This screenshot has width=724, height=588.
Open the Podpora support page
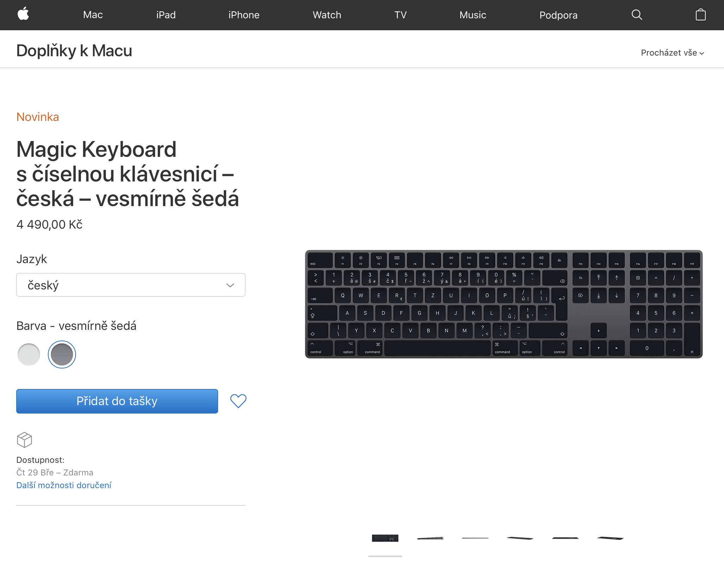[558, 15]
